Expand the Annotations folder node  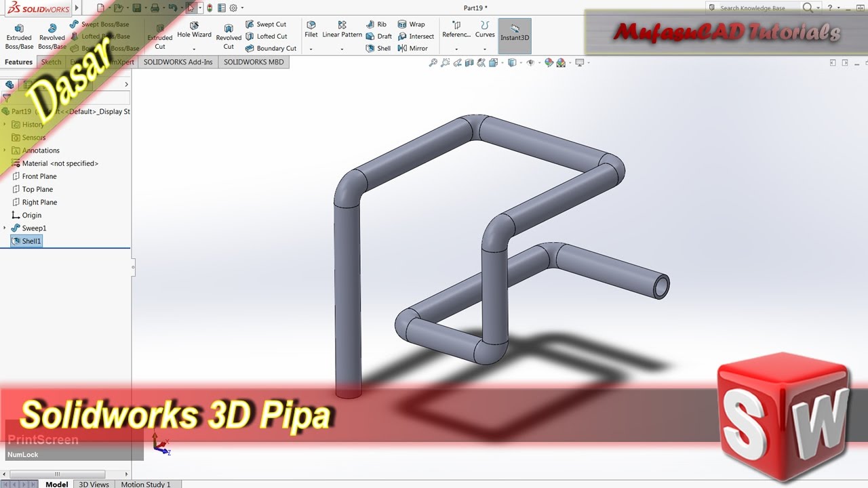point(5,150)
